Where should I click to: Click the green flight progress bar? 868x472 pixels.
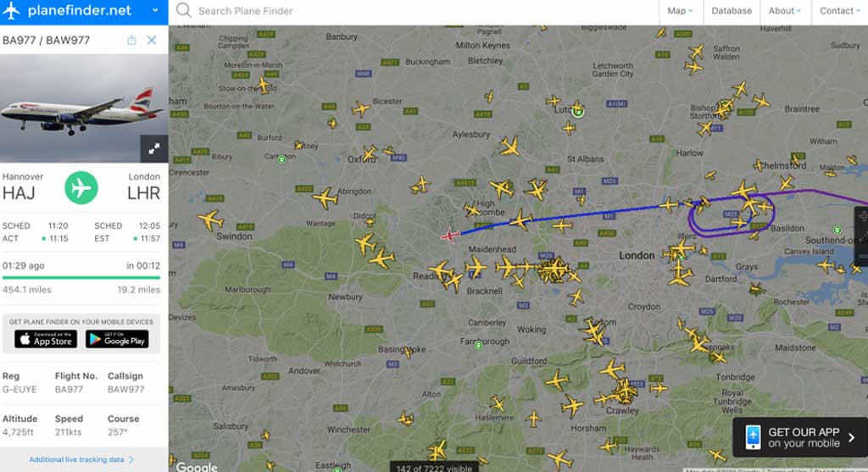pos(81,278)
